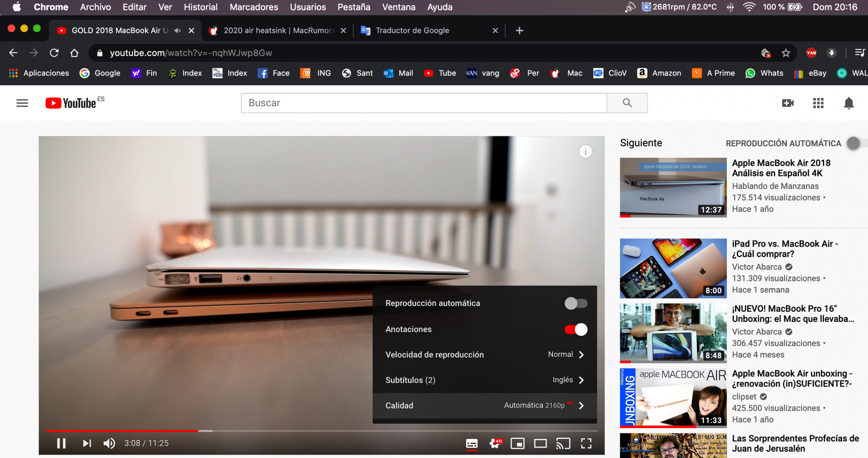Open the Ventana menu
Image resolution: width=868 pixels, height=458 pixels.
click(398, 7)
